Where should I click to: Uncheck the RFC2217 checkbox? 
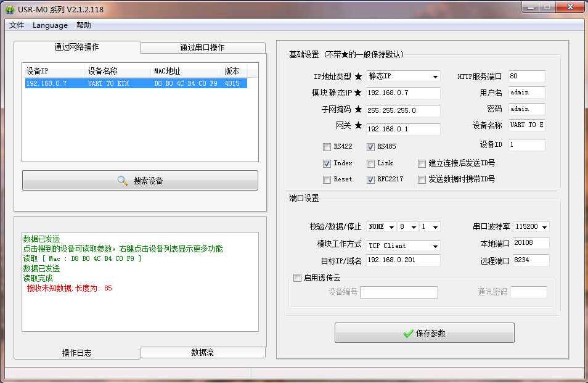point(370,179)
